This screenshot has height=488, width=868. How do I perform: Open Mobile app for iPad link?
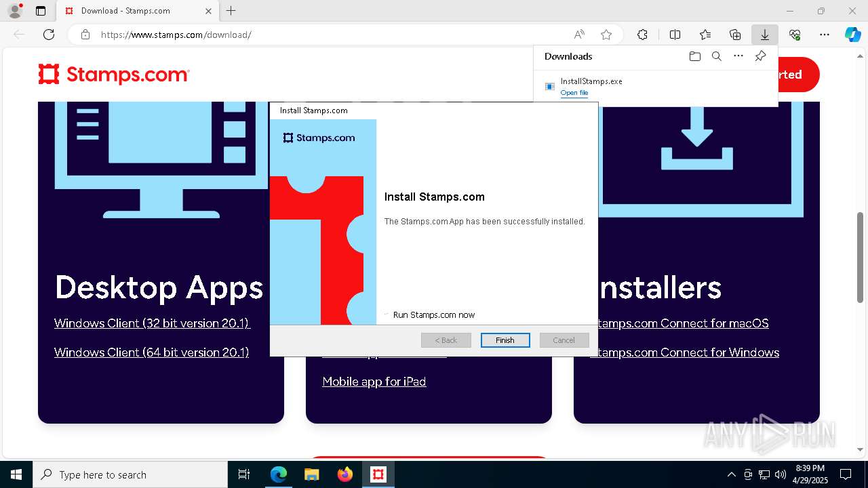pos(374,382)
